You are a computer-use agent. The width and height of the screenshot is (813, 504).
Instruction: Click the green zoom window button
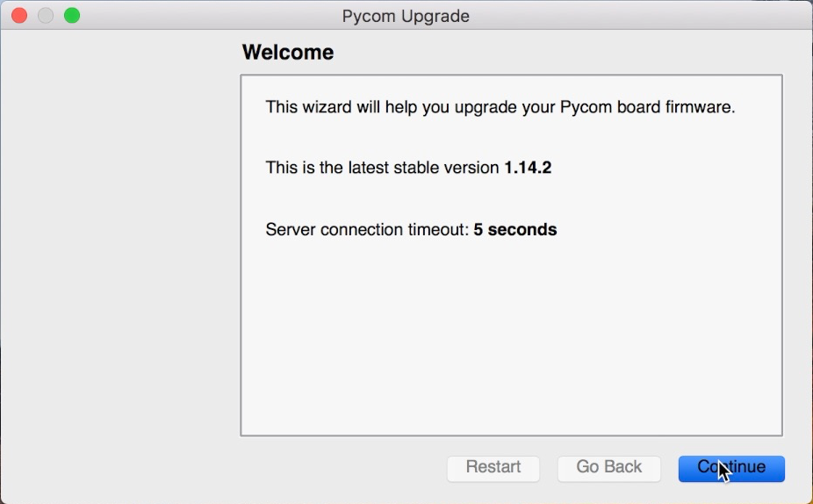pos(72,16)
